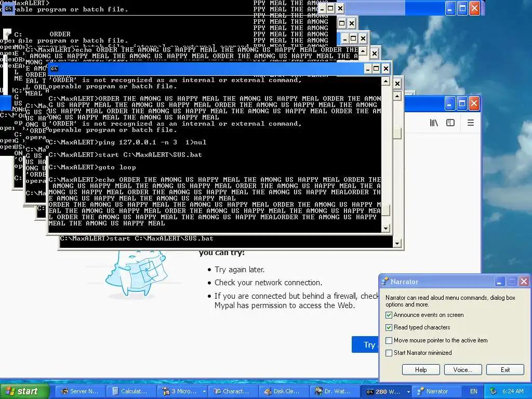Click Exit button in Narrator

click(505, 370)
